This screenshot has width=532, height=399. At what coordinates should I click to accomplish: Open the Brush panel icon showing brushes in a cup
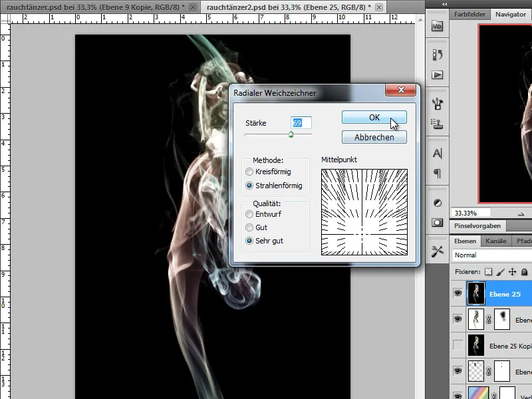[x=437, y=104]
